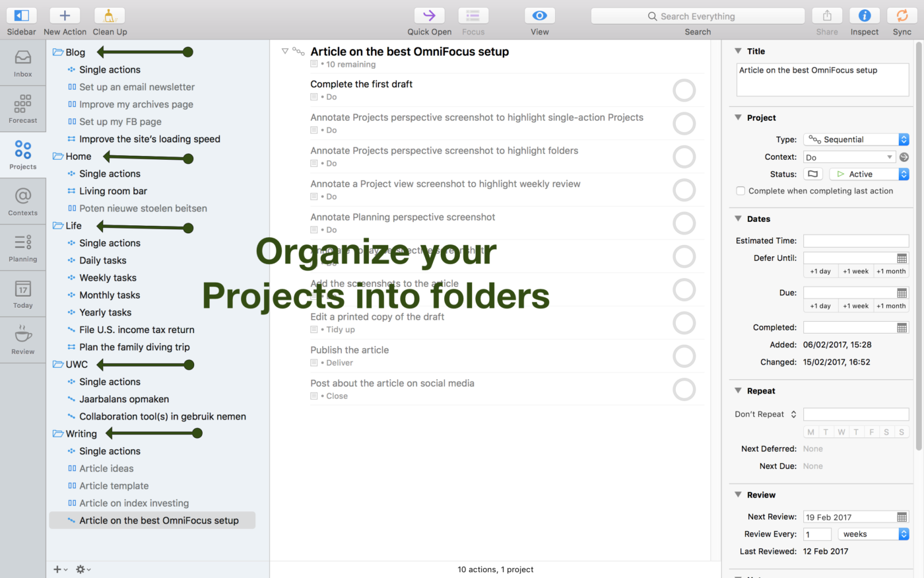Click the Share toolbar icon
The image size is (924, 578).
[827, 16]
